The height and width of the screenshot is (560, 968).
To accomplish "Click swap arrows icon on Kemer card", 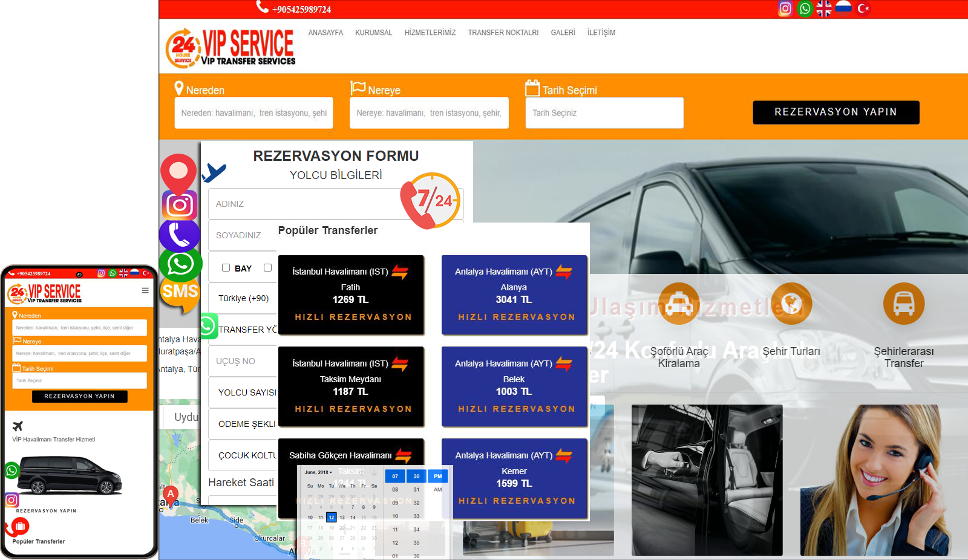I will coord(564,456).
